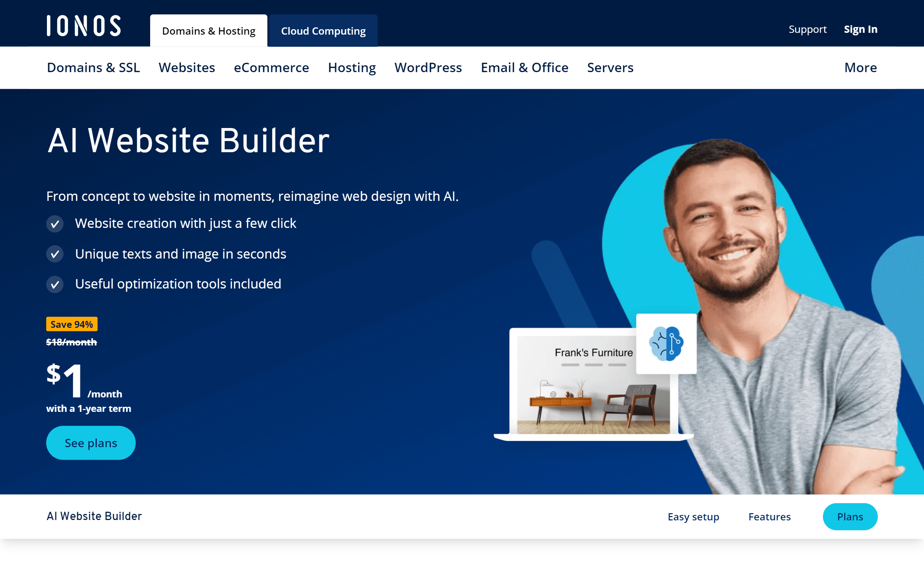Expand the Websites navigation menu

coord(187,67)
